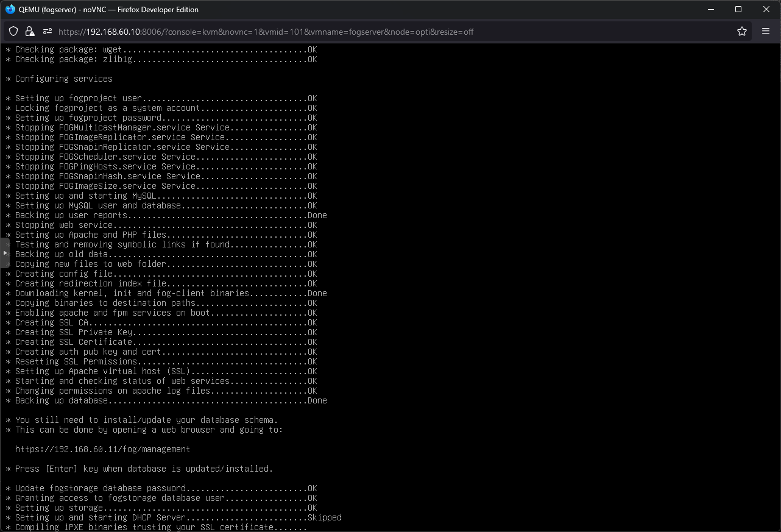Click 'Press [Enter] key when database' line
This screenshot has height=532, width=781.
(x=140, y=469)
